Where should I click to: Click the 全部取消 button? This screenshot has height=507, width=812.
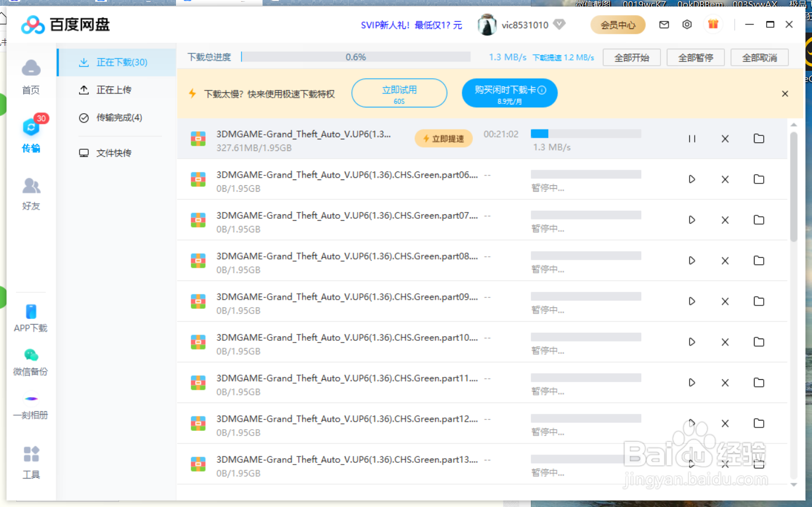[x=760, y=57]
